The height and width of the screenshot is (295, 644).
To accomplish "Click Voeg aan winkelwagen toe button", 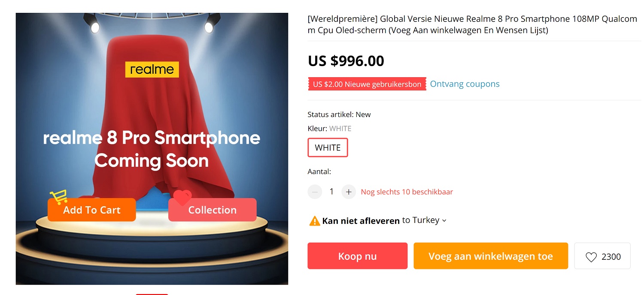I will (x=491, y=256).
